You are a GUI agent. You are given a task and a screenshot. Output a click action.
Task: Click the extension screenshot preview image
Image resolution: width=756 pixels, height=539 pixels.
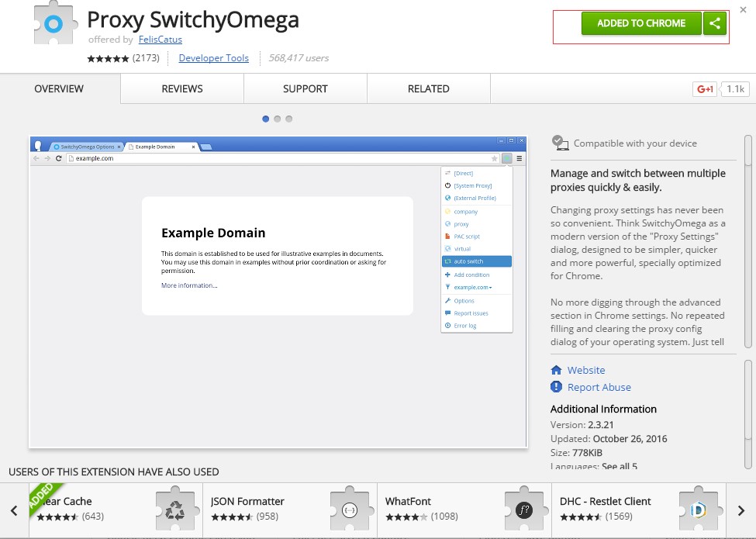click(278, 292)
